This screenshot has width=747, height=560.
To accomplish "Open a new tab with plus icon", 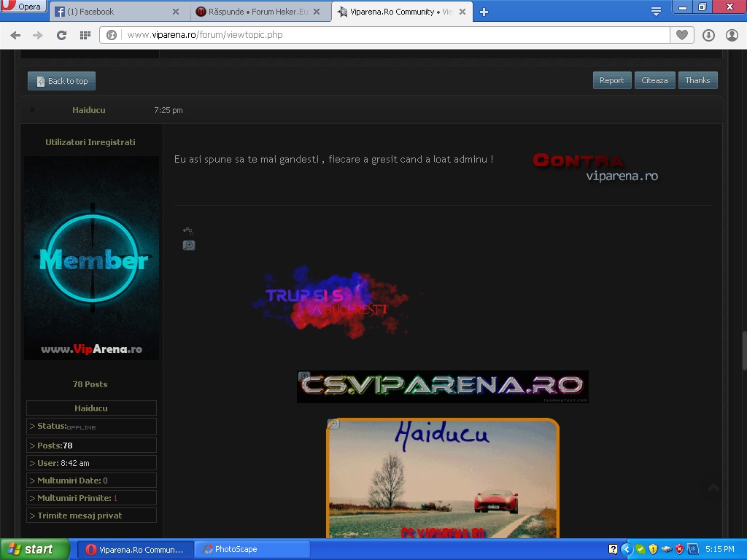I will point(484,12).
